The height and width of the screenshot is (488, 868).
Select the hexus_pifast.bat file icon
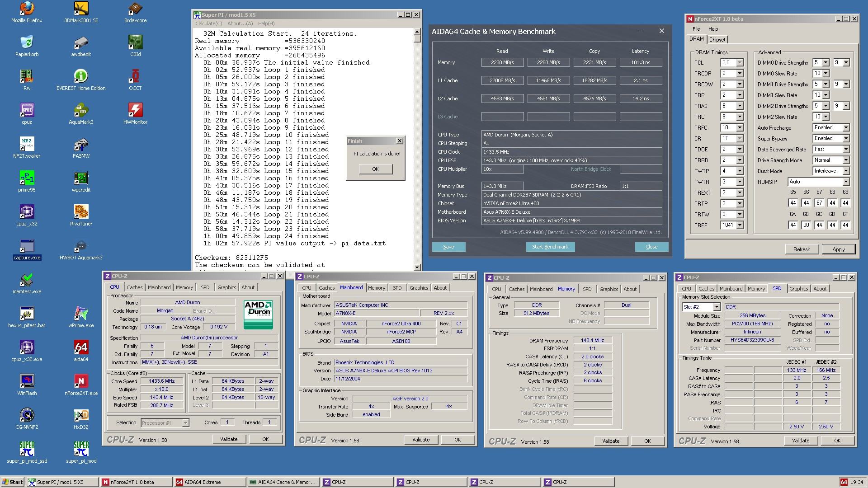(27, 317)
